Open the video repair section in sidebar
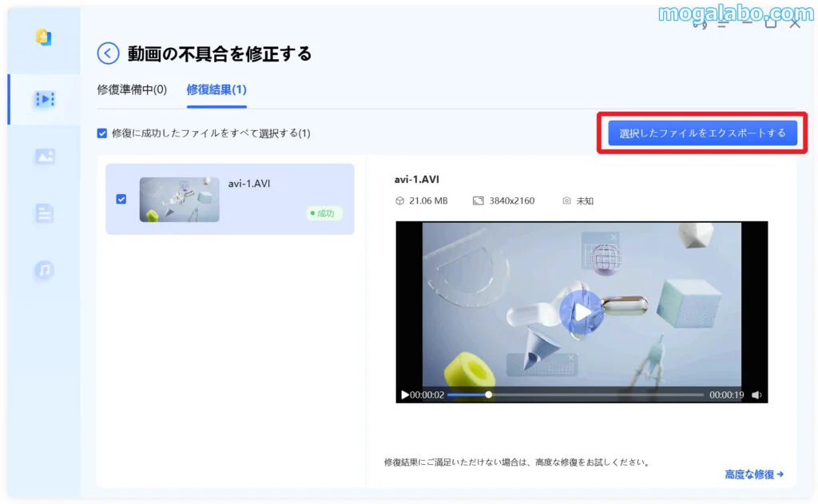 tap(44, 99)
